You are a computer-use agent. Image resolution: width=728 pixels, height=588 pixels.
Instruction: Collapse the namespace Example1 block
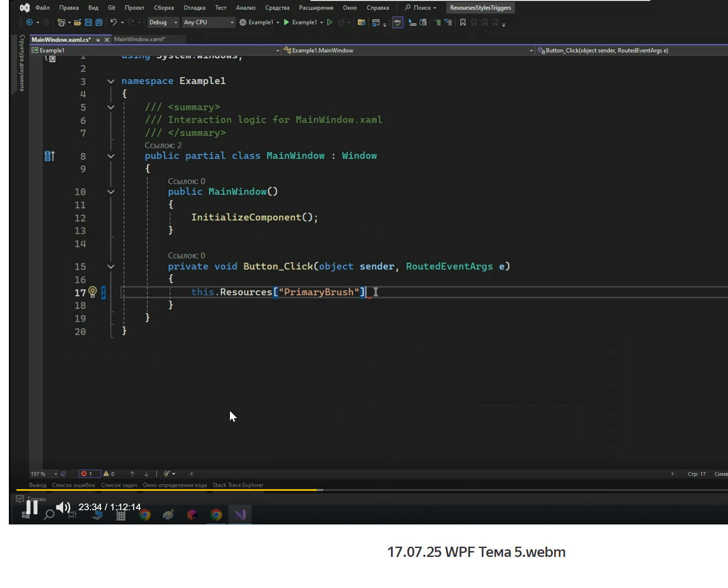click(111, 81)
